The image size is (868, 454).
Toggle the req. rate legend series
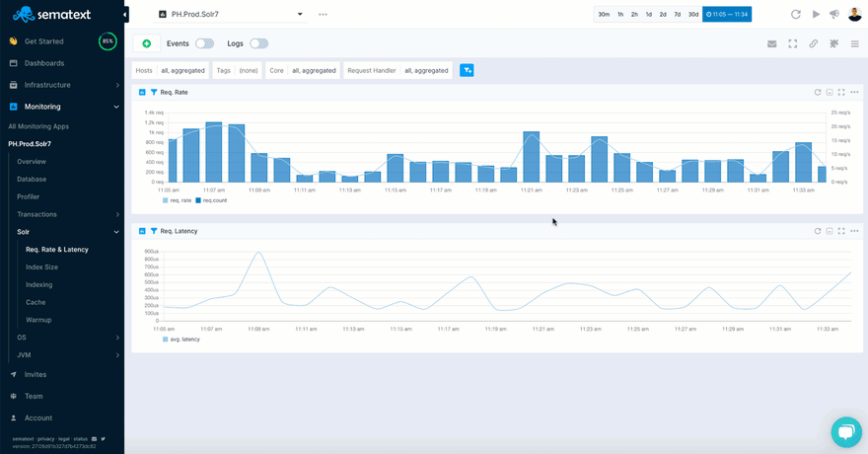click(x=177, y=200)
